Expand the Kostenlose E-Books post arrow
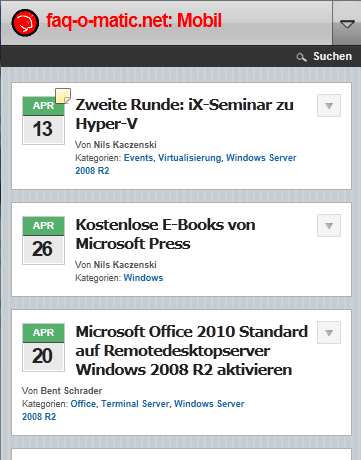Viewport: 361px width, 460px height. pyautogui.click(x=329, y=226)
